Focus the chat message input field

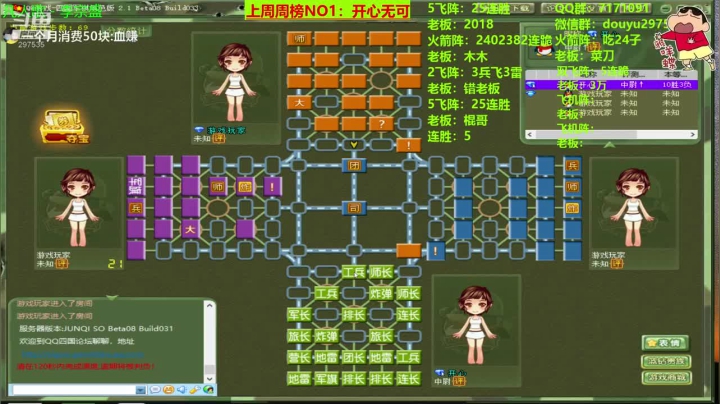coord(74,390)
